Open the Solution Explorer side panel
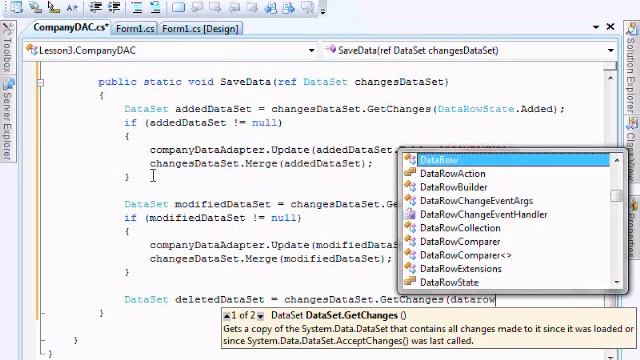640x360 pixels. click(631, 68)
